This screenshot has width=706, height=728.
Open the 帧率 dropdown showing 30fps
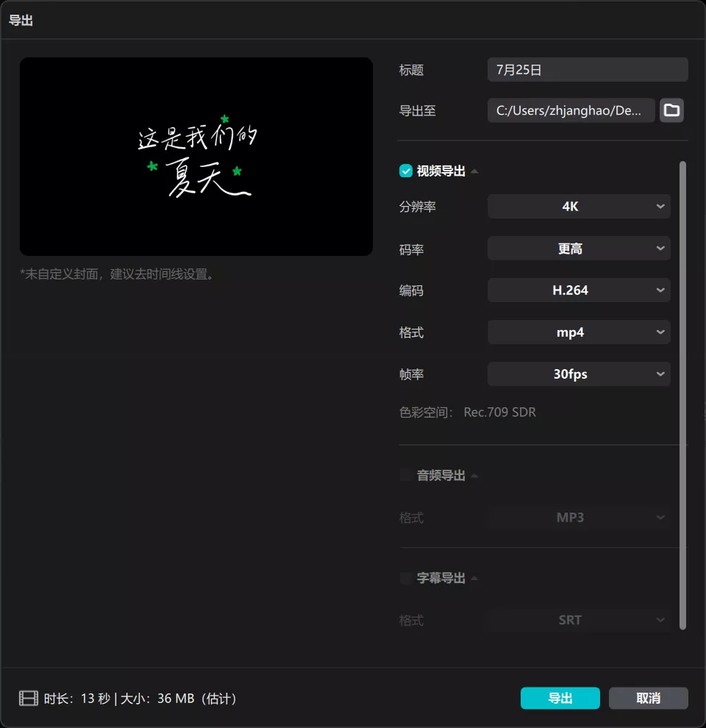point(579,374)
